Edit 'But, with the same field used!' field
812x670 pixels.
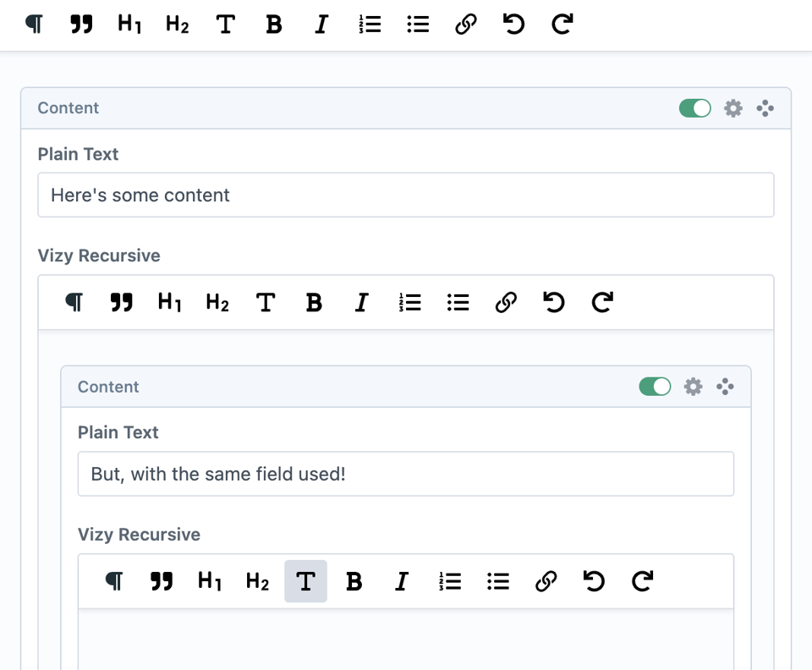(x=406, y=474)
